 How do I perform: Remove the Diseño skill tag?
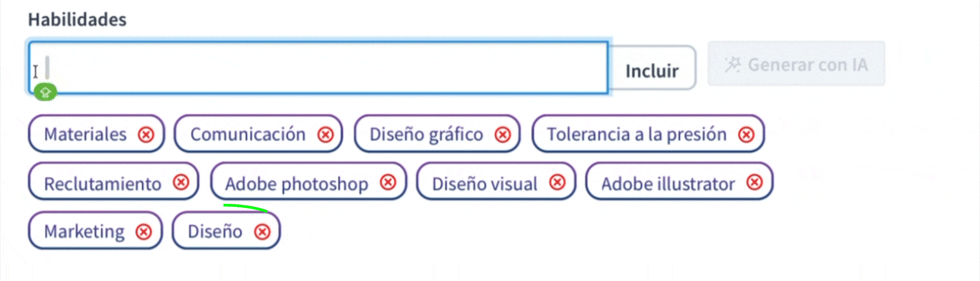262,231
